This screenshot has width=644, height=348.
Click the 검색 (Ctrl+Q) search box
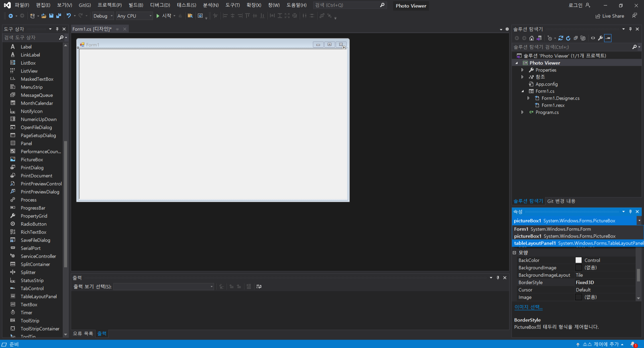coord(350,5)
